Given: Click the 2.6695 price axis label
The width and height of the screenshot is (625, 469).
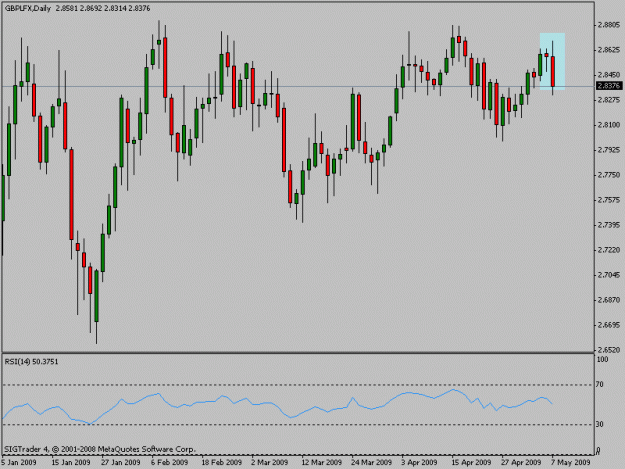Looking at the screenshot, I should (x=609, y=325).
